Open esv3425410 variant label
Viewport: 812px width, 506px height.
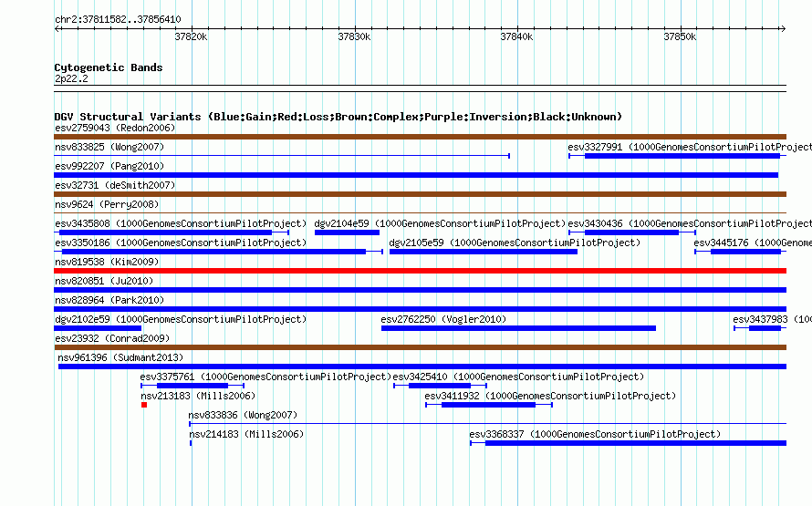(x=518, y=377)
